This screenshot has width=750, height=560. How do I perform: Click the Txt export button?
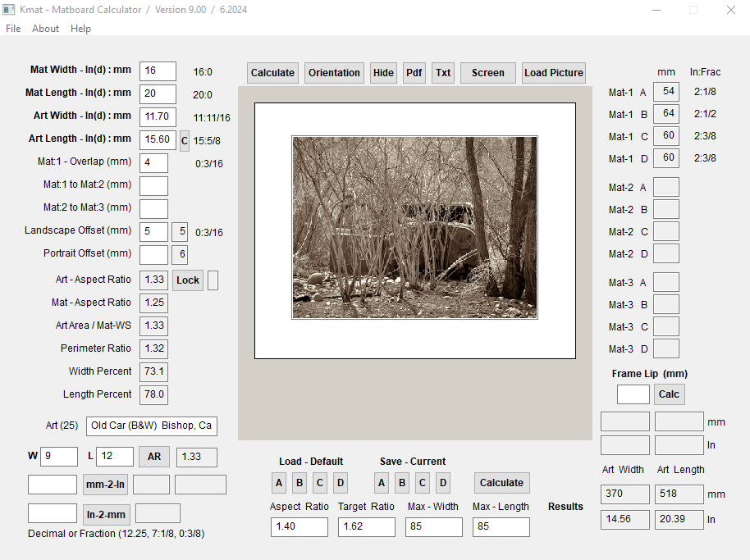[443, 73]
